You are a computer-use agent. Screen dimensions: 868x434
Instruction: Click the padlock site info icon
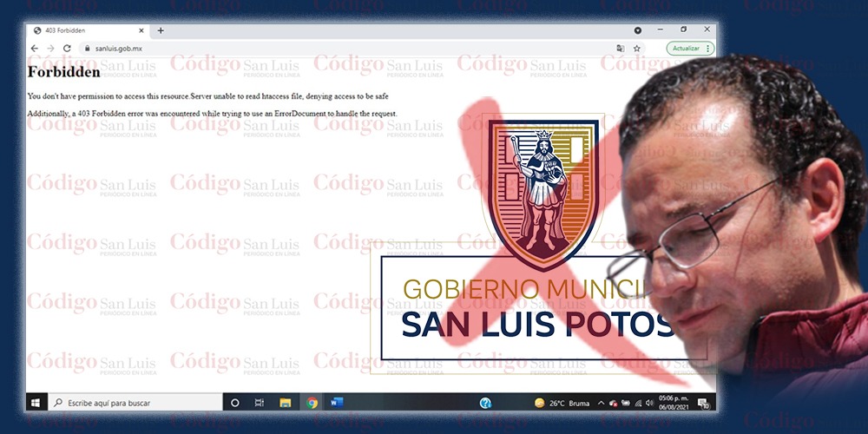(x=87, y=49)
